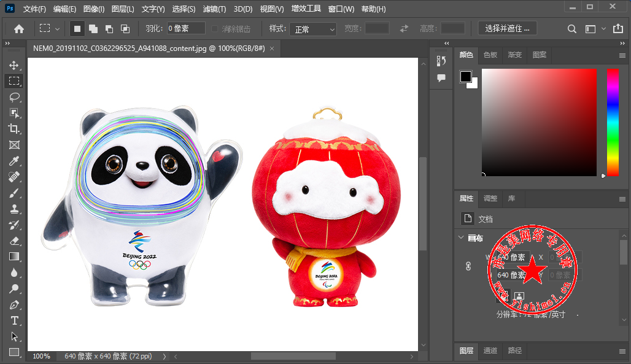Select the Blur tool

click(x=14, y=273)
